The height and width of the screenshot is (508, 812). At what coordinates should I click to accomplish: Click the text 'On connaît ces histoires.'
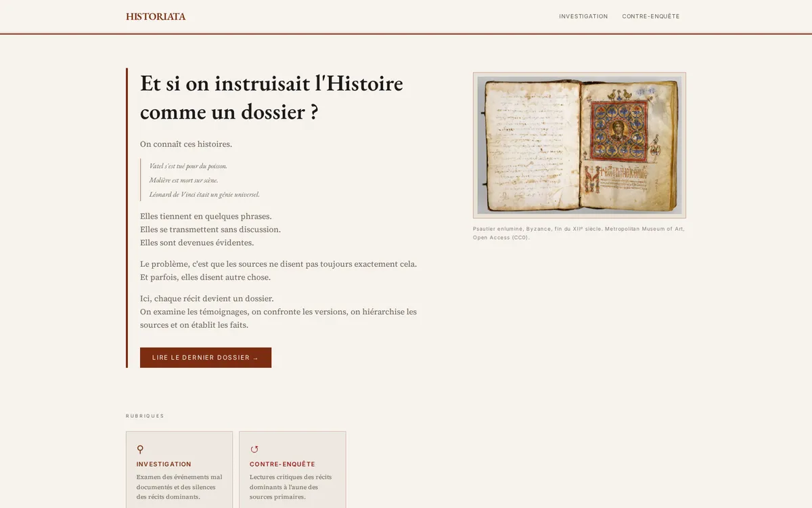186,144
